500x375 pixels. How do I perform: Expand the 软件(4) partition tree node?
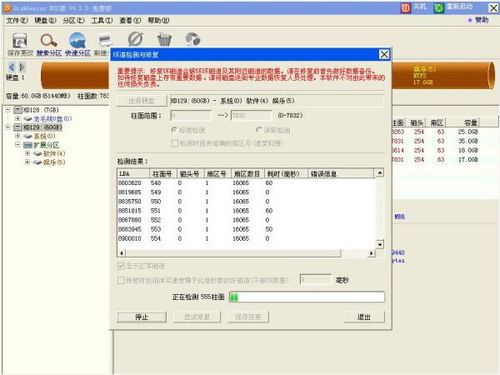point(28,153)
